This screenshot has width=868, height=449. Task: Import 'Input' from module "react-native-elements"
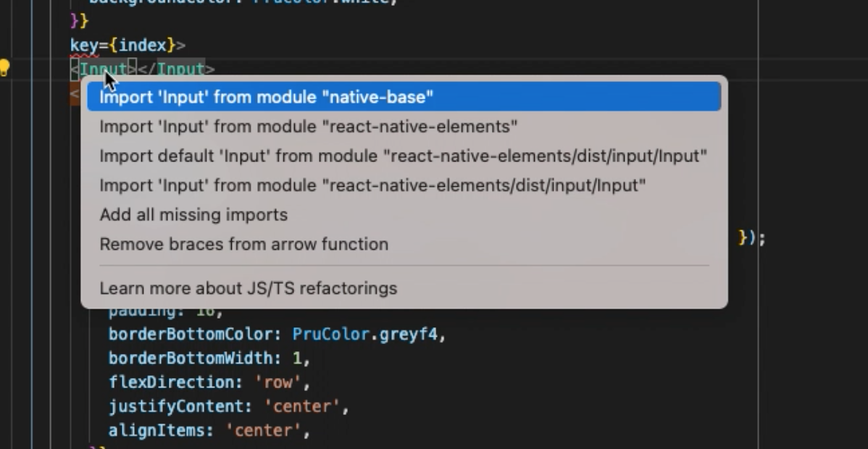(x=404, y=126)
